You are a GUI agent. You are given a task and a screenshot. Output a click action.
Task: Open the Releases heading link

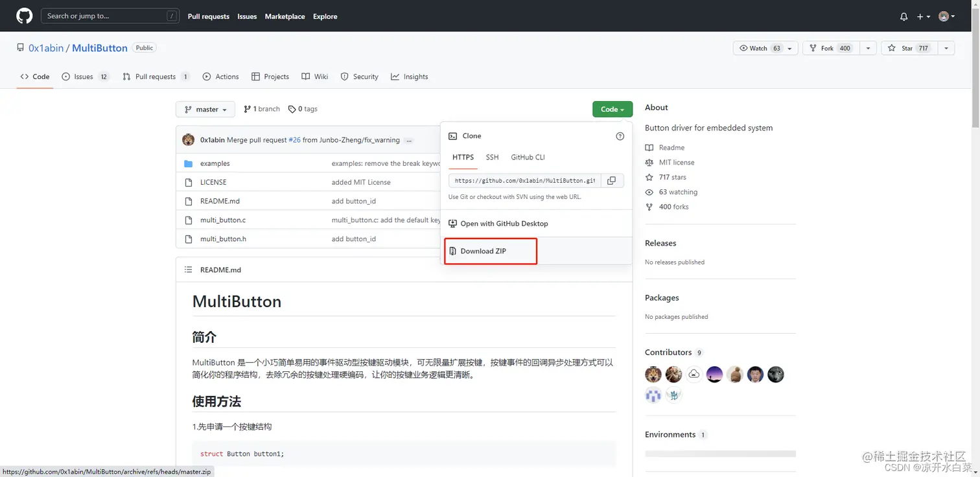pos(660,243)
